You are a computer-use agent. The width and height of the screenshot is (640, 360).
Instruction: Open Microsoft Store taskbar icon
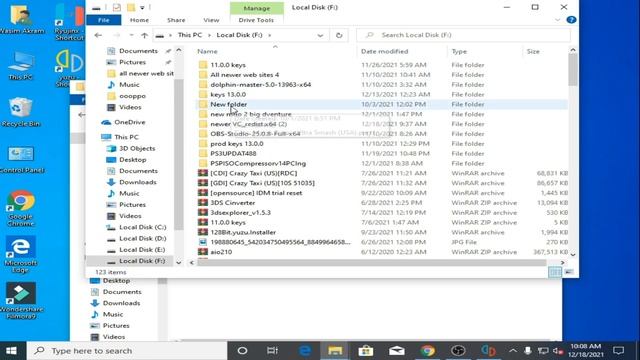click(366, 351)
